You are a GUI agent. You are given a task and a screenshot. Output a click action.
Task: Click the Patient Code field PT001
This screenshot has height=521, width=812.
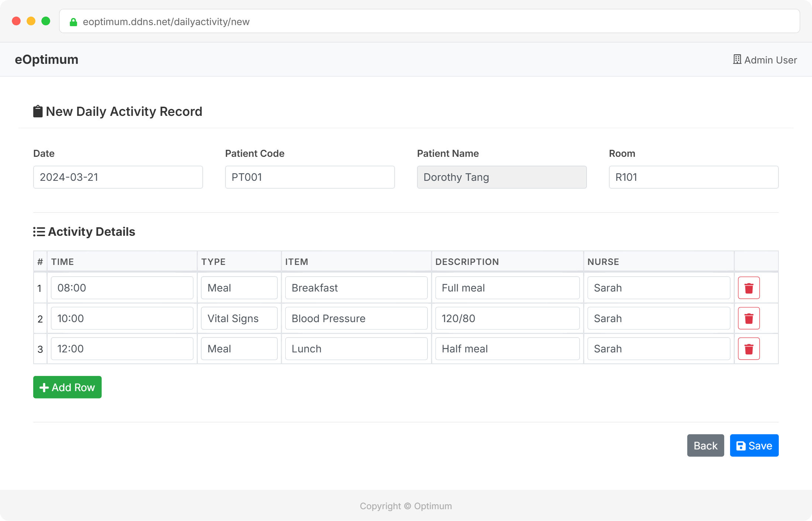[x=310, y=177]
